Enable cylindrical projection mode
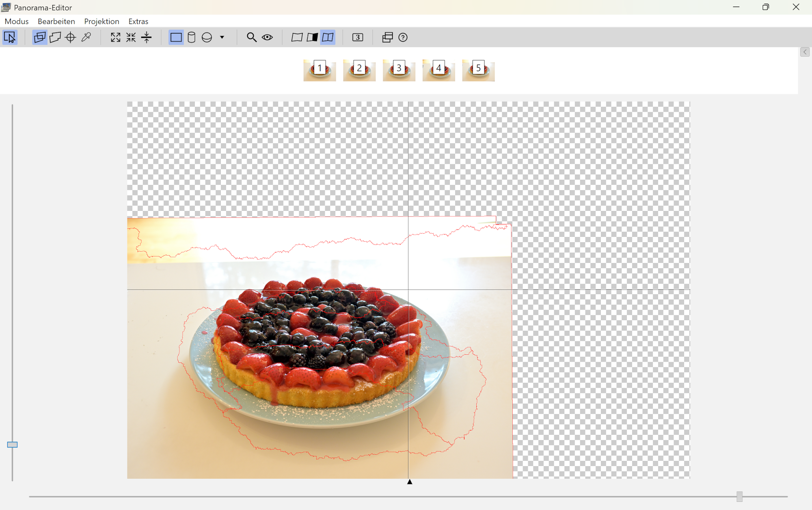The image size is (812, 510). coord(191,37)
